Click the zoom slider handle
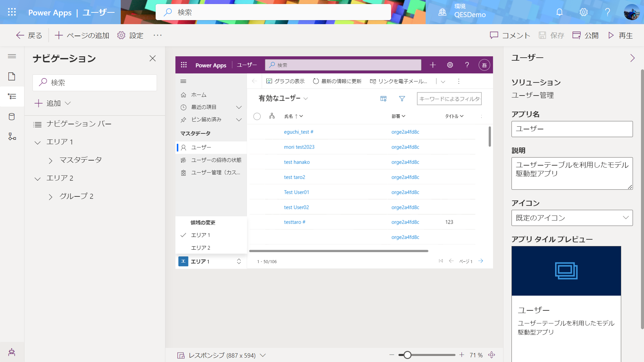This screenshot has height=362, width=644. 407,355
